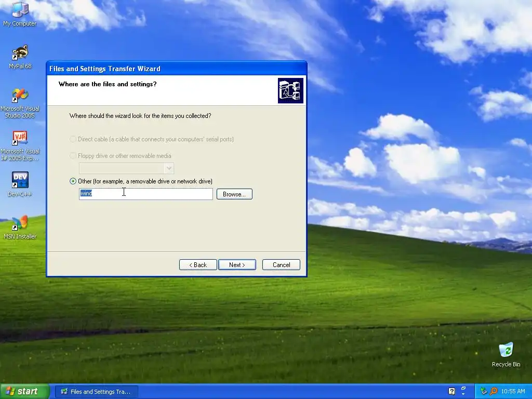532x399 pixels.
Task: Click the language bar restore icon
Action: 463,389
